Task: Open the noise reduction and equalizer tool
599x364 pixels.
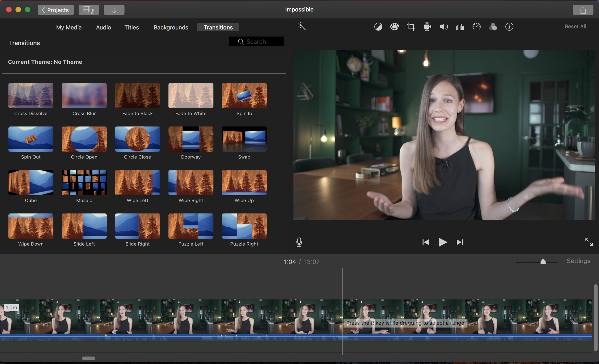Action: pos(460,27)
